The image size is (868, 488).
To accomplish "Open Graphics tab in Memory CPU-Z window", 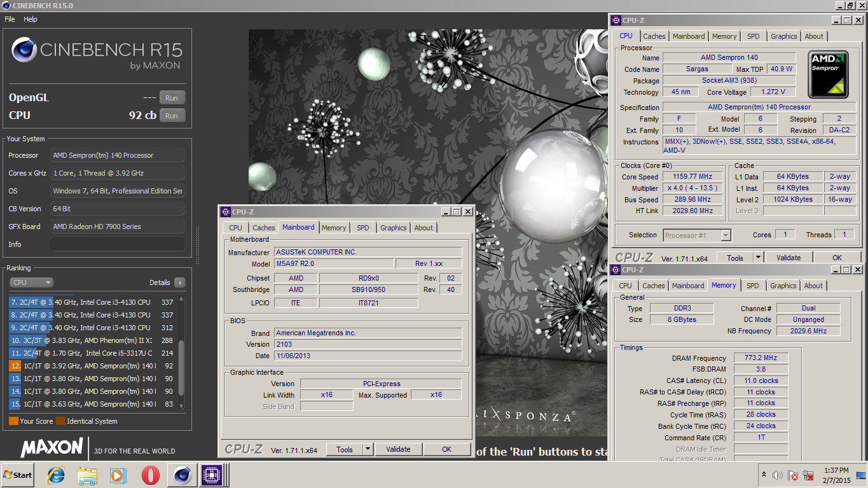I will coord(783,286).
